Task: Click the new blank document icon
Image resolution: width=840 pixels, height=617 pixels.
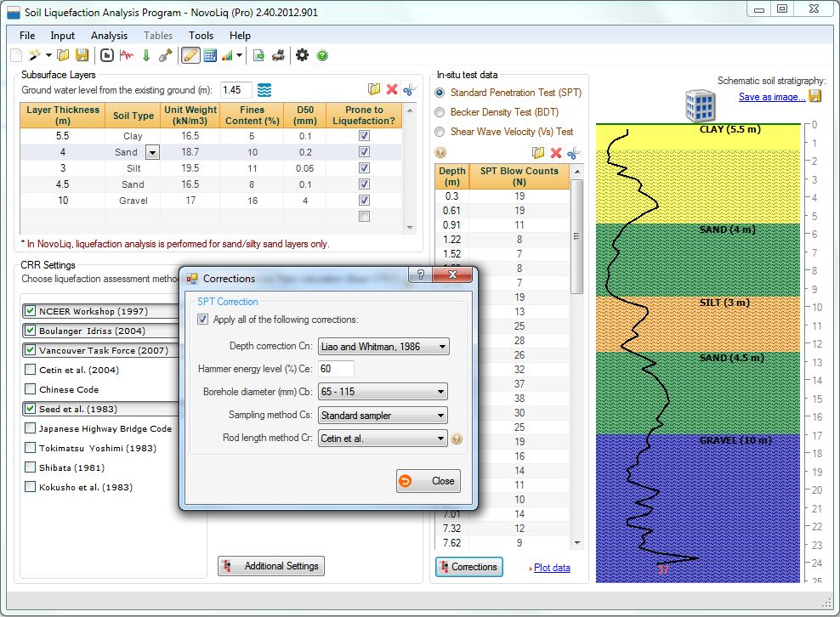Action: 17,55
